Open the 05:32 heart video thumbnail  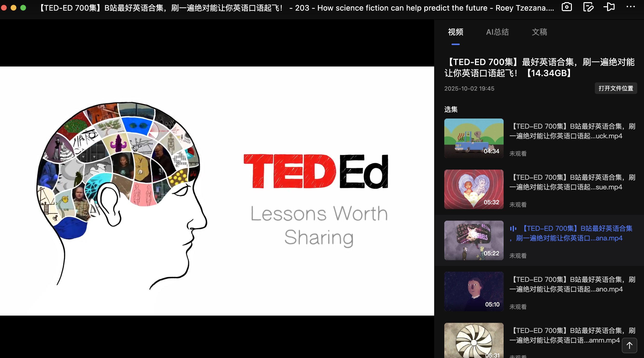pos(474,189)
